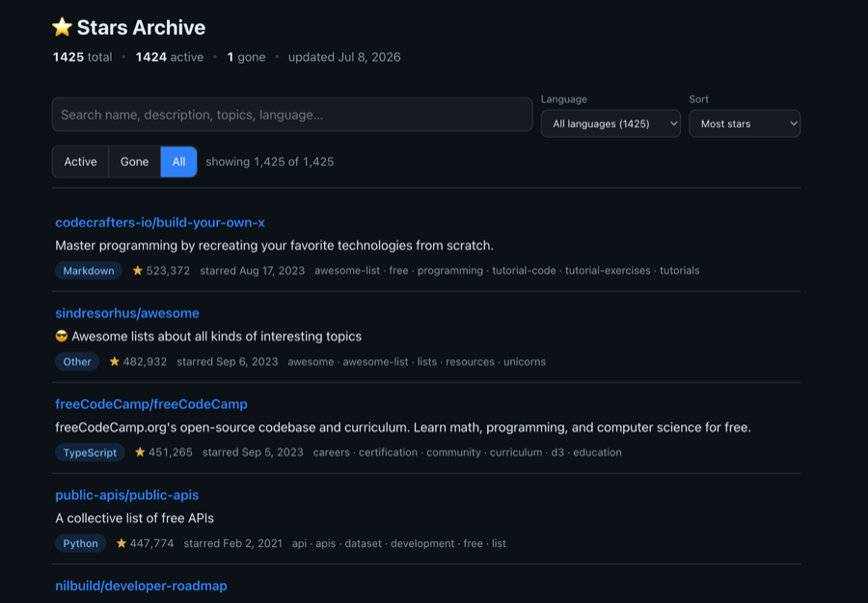Open the Sort dropdown showing Most stars
The image size is (868, 603).
[745, 123]
